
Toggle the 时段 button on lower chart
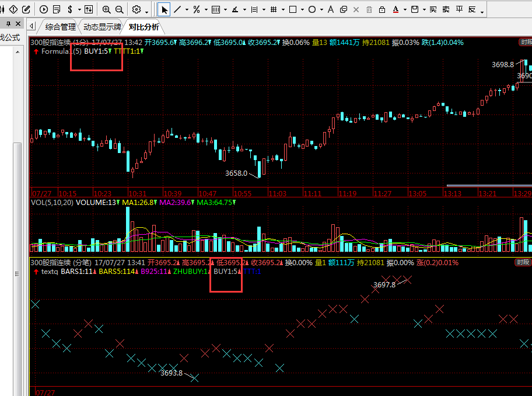523,262
